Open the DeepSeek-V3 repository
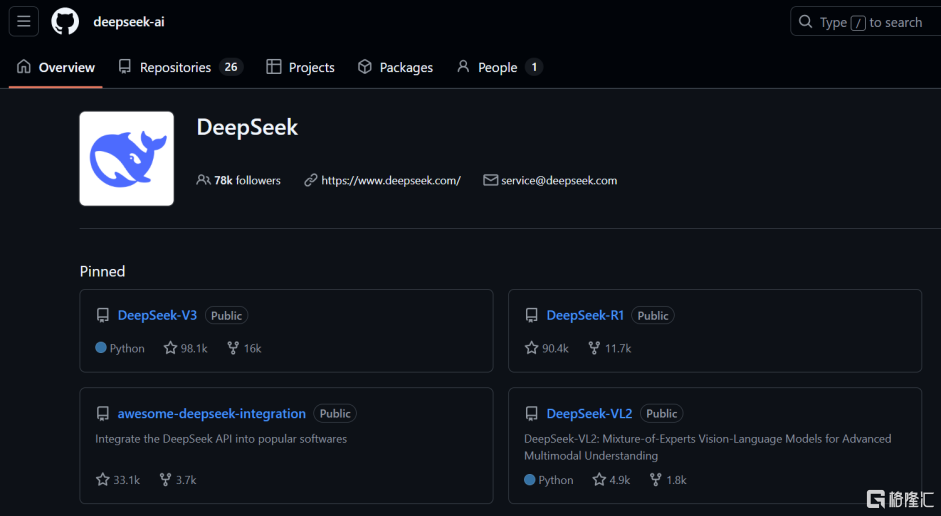941x516 pixels. [157, 315]
